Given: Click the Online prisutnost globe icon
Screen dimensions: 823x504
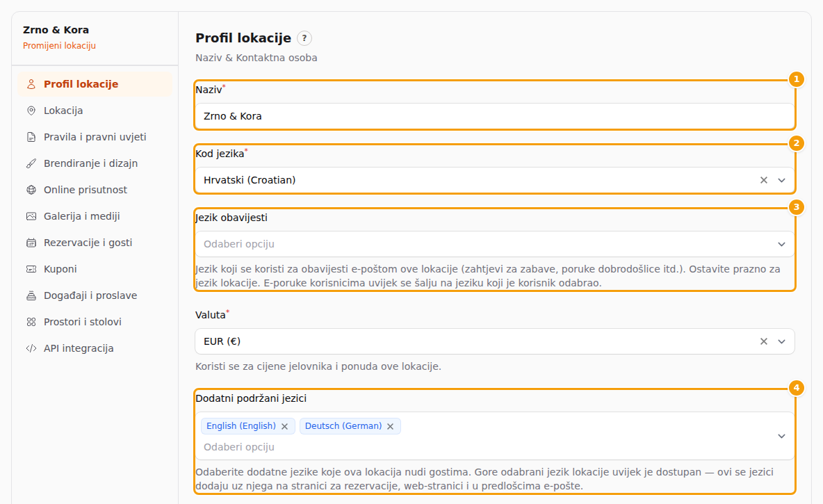Looking at the screenshot, I should 31,190.
